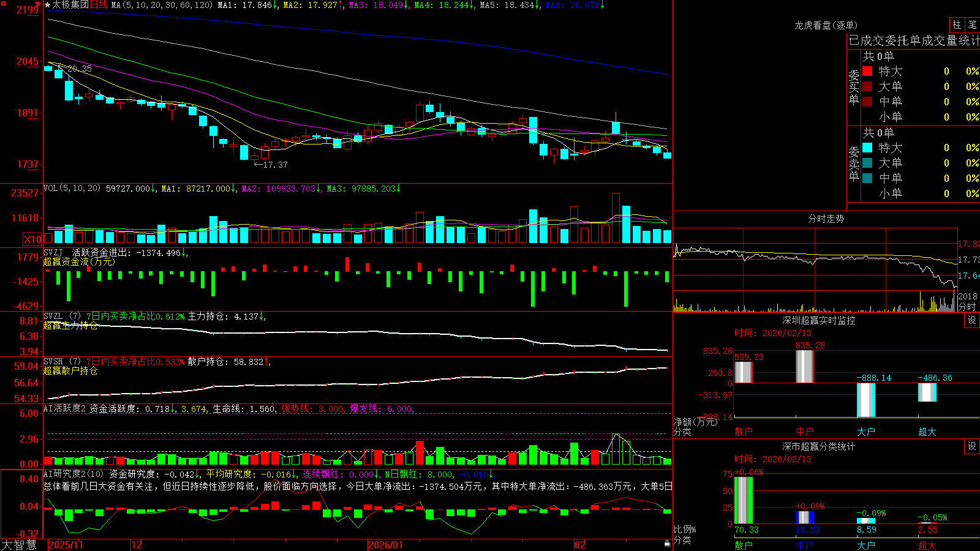Switch order view to 笔 mode
Viewport: 980px width, 551px height.
972,25
